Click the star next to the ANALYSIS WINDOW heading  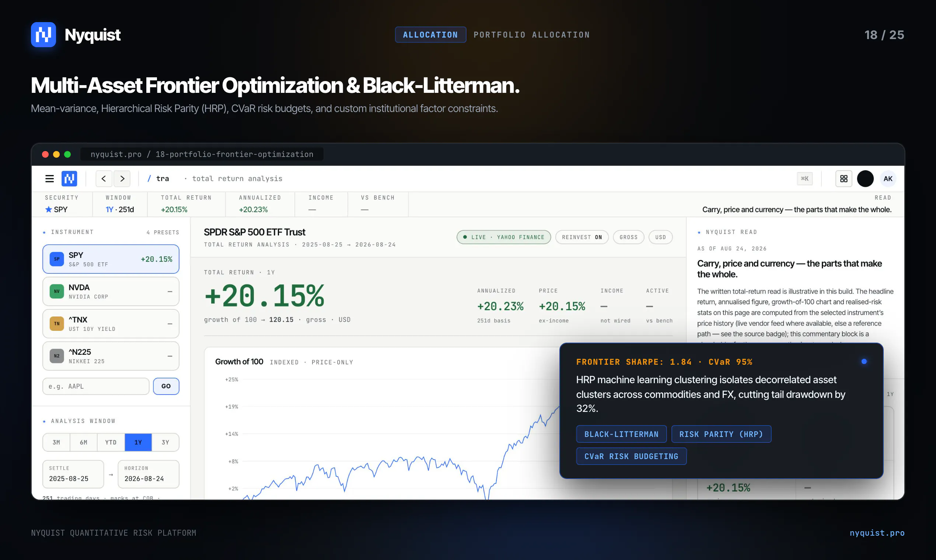[44, 421]
